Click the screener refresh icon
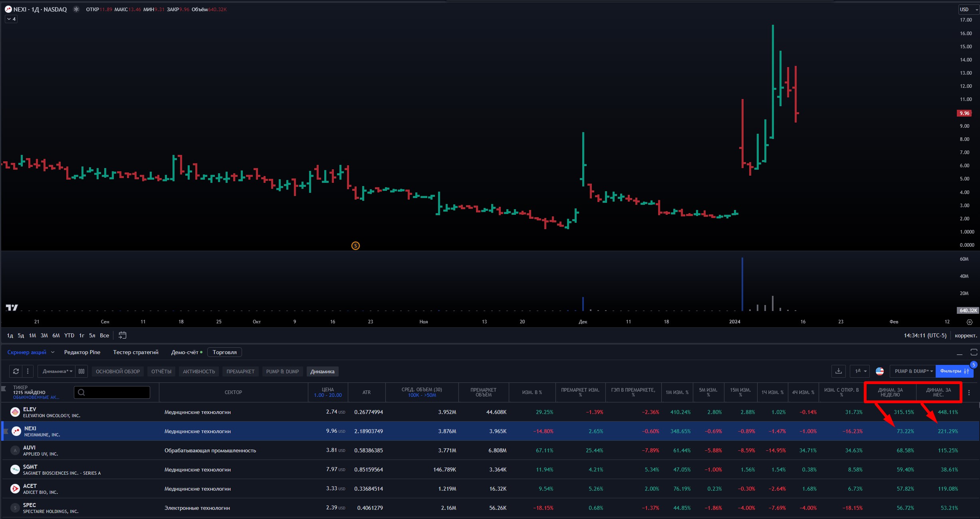 (16, 371)
